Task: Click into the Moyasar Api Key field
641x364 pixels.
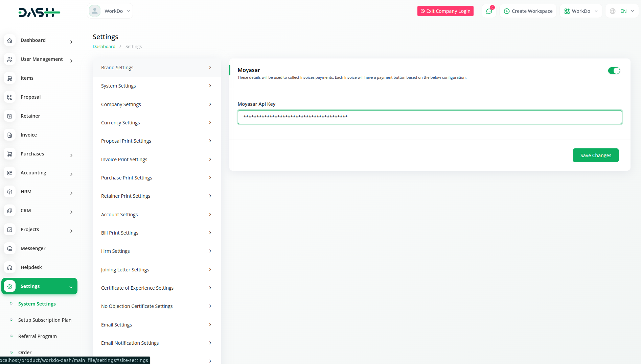Action: pos(430,117)
